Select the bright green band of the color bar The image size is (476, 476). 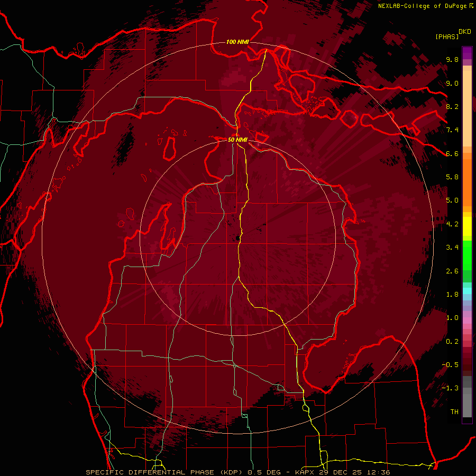(467, 255)
